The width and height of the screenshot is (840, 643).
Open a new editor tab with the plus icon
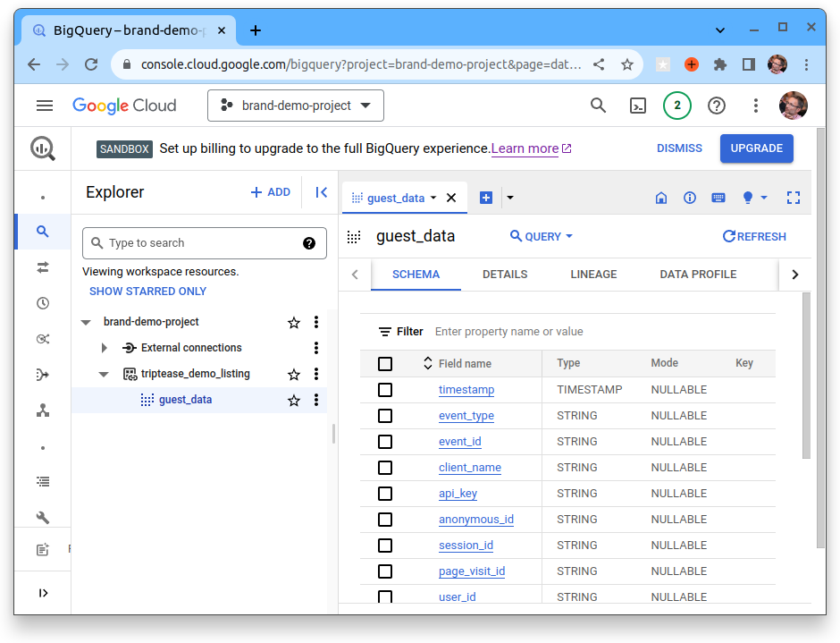[x=485, y=198]
